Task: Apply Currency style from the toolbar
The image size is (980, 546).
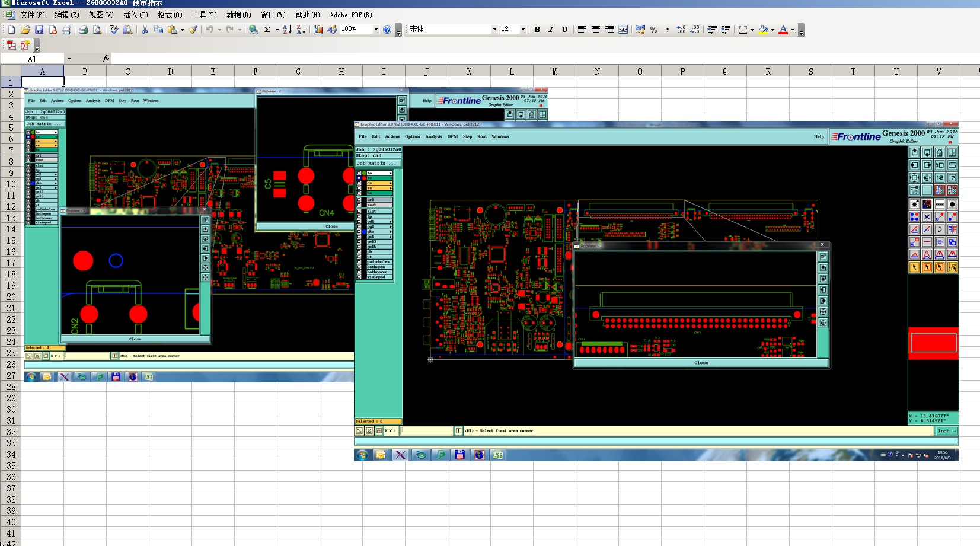Action: click(x=640, y=30)
